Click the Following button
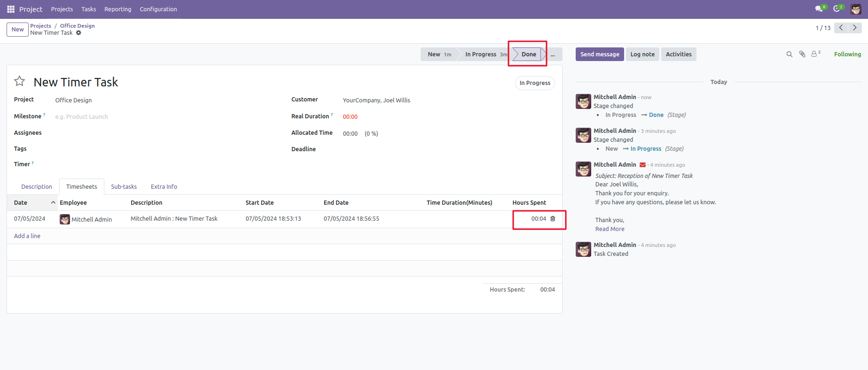Image resolution: width=868 pixels, height=370 pixels. (847, 54)
